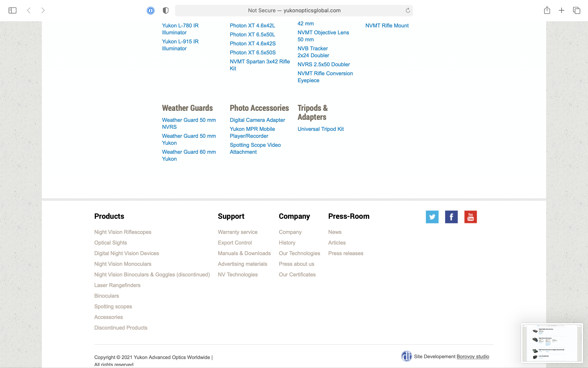Go to Discontinued Products footer link

(x=121, y=328)
